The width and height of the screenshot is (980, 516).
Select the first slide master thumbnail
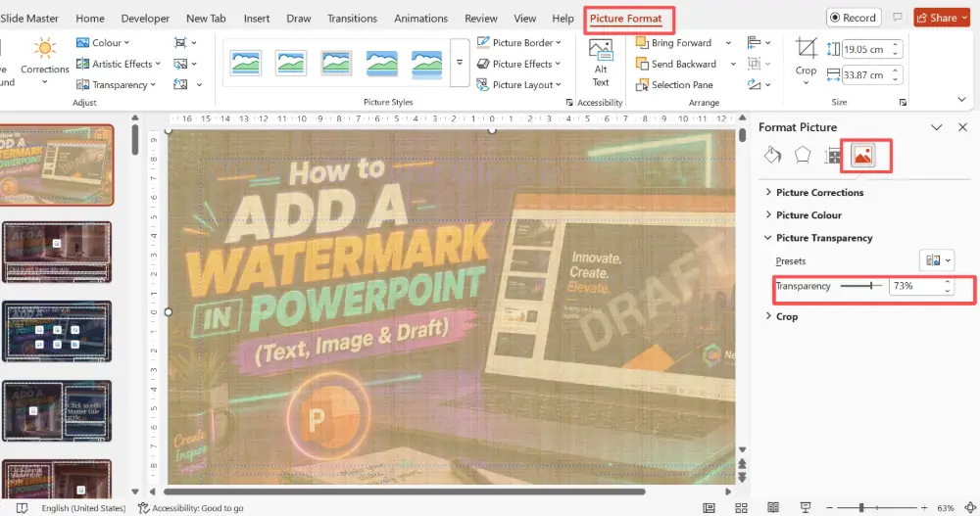point(56,165)
